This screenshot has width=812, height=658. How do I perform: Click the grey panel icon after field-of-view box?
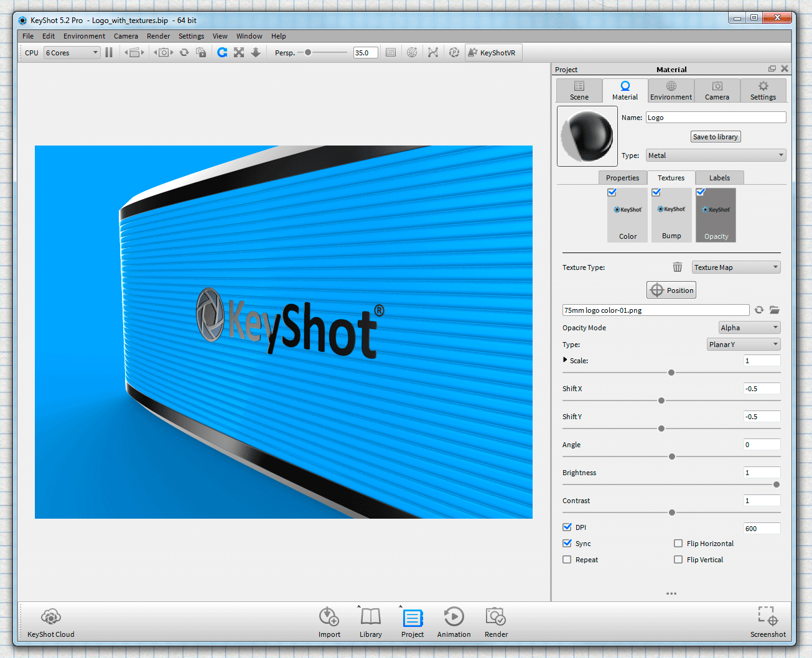coord(391,53)
